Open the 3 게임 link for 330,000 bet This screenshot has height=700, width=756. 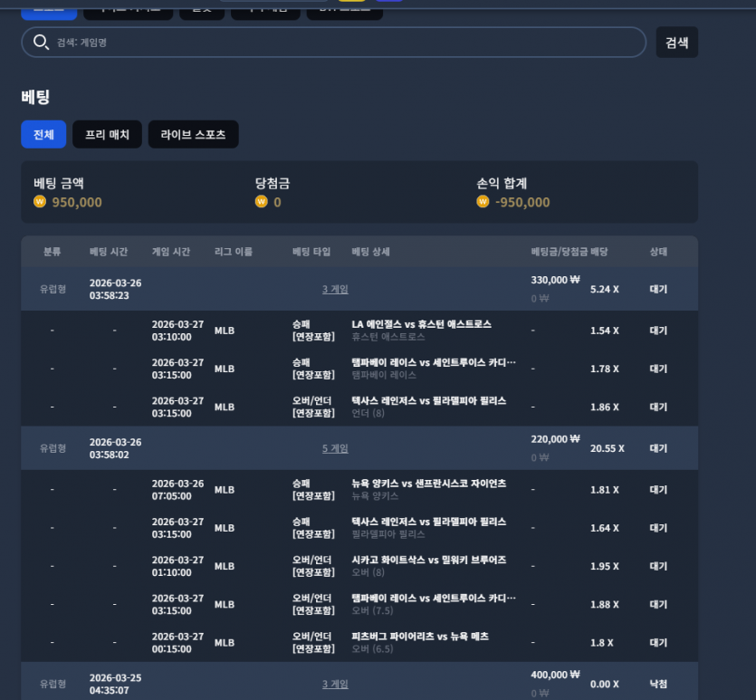coord(335,289)
